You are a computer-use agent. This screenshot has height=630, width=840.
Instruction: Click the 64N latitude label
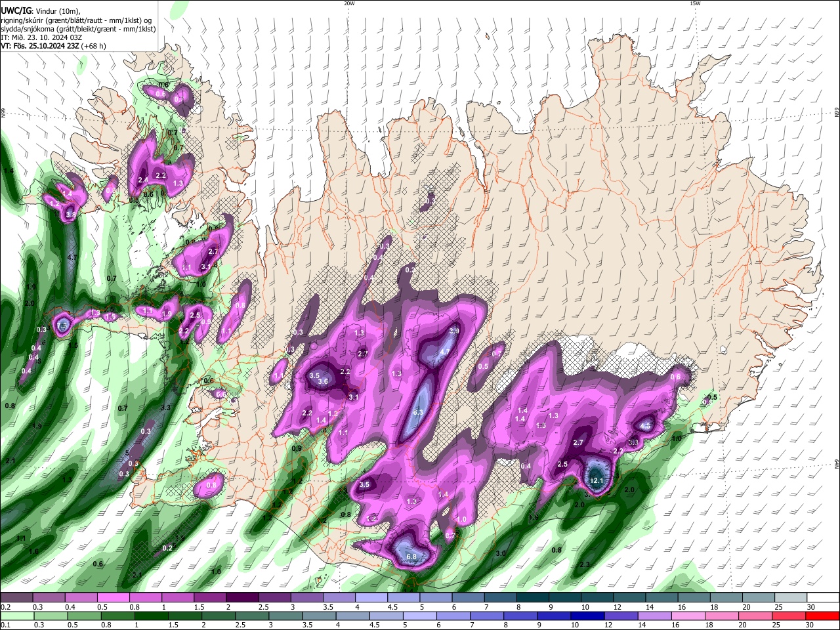point(837,463)
